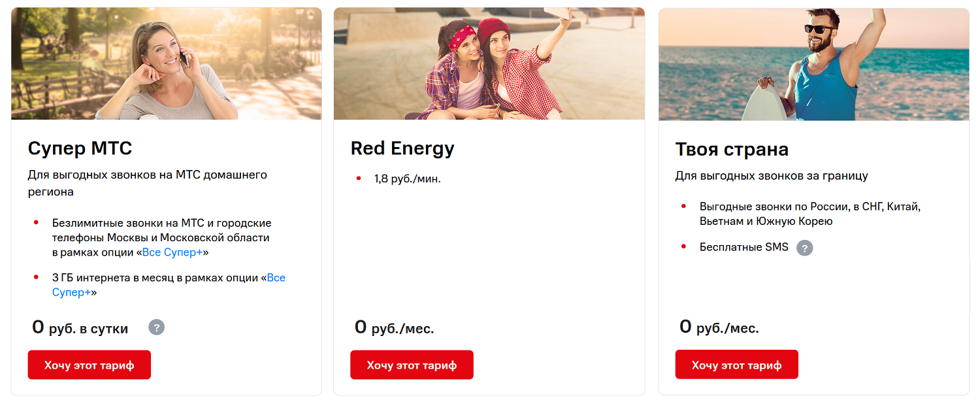This screenshot has width=980, height=404.
Task: Click the Твоя страна "0 руб./мес." price
Action: pos(719,328)
